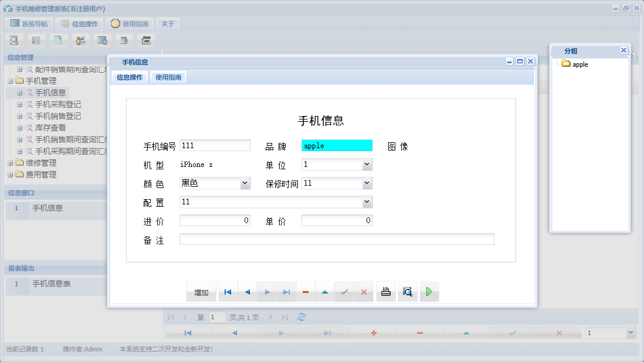
Task: Open the 手机信息表 report entry
Action: click(50, 285)
